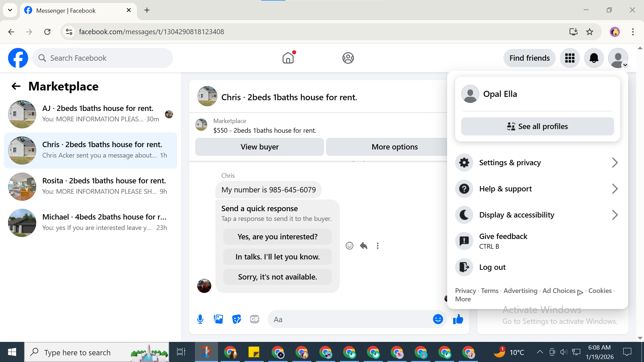Open Rosita house for rent conversation
Viewport: 644px width, 362px height.
91,186
